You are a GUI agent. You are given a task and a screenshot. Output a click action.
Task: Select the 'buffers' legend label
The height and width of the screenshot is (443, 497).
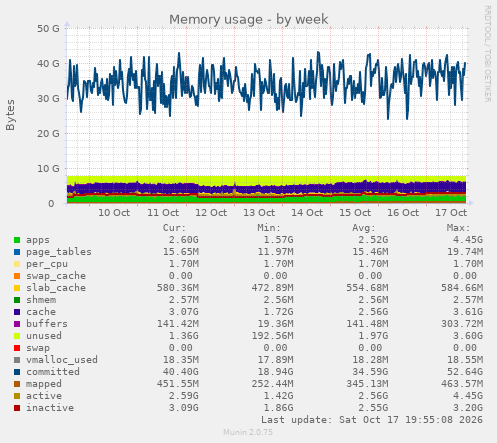pyautogui.click(x=47, y=324)
